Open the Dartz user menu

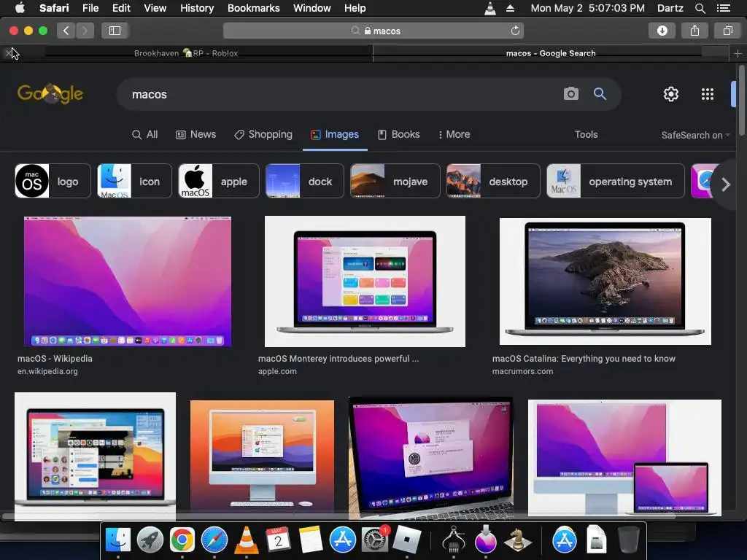coord(670,8)
